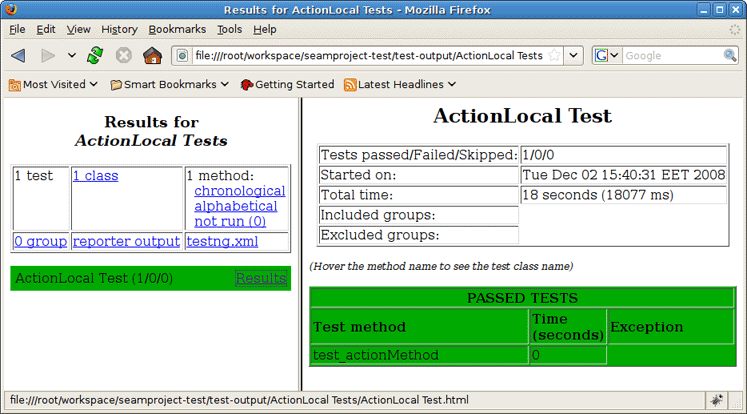
Task: Open the History menu
Action: coord(120,30)
